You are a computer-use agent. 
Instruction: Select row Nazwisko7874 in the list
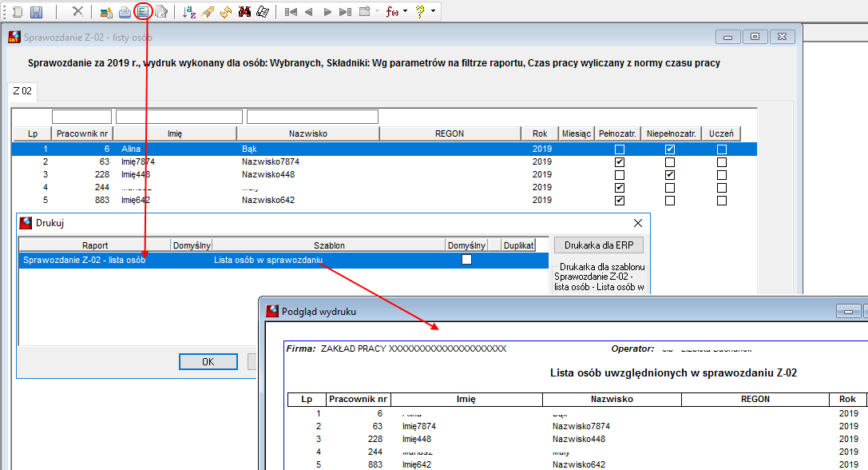tap(384, 161)
